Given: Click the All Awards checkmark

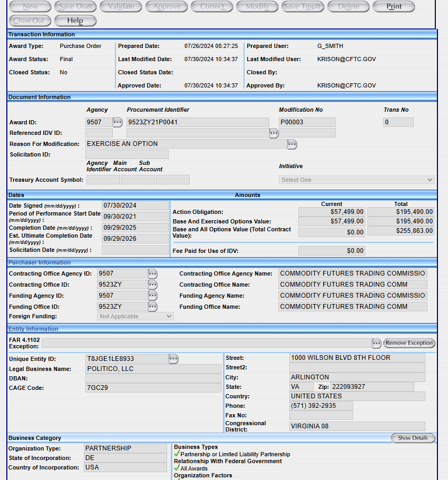Looking at the screenshot, I should click(177, 468).
